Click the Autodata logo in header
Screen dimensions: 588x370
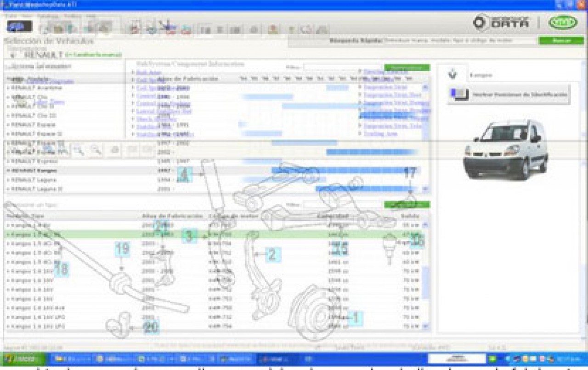[502, 22]
